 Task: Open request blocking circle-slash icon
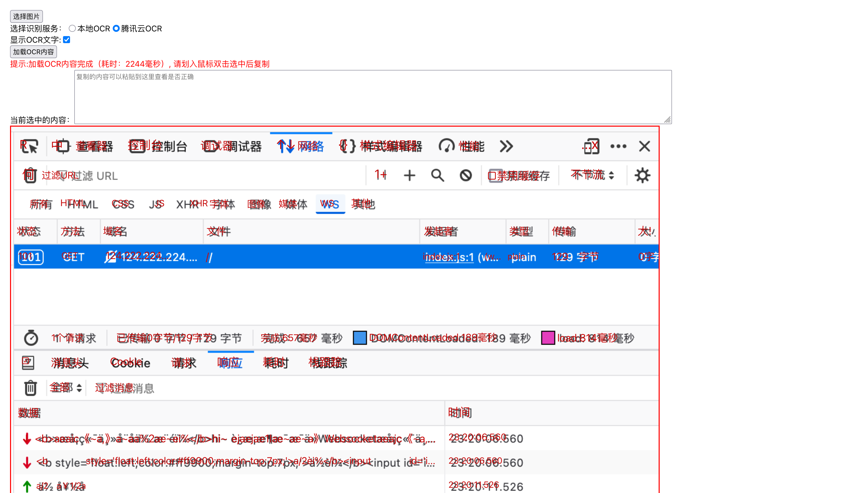coord(466,175)
